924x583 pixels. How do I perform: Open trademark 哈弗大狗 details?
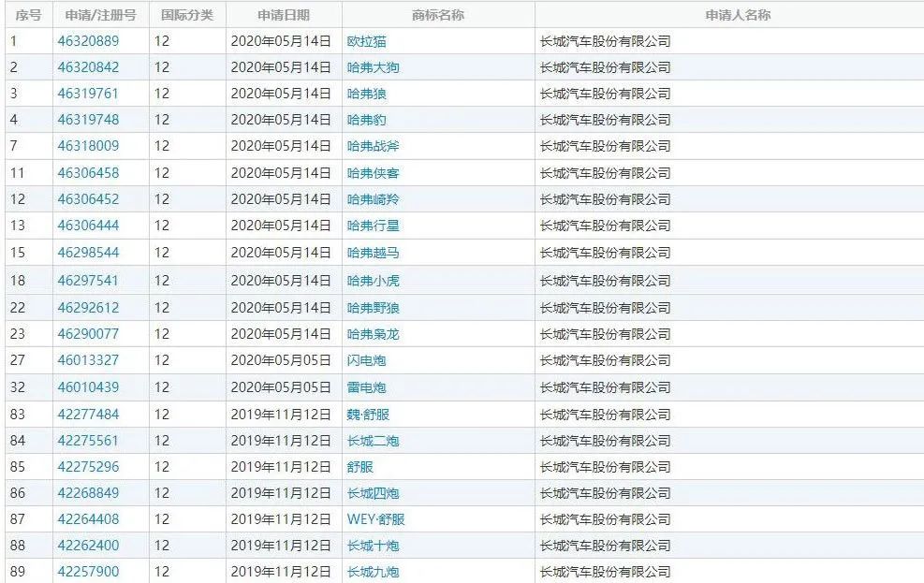(x=373, y=67)
